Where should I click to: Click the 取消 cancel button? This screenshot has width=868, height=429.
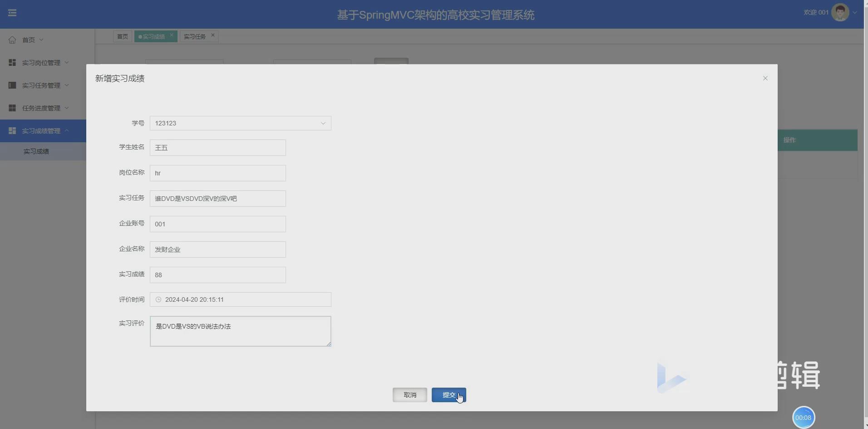409,395
